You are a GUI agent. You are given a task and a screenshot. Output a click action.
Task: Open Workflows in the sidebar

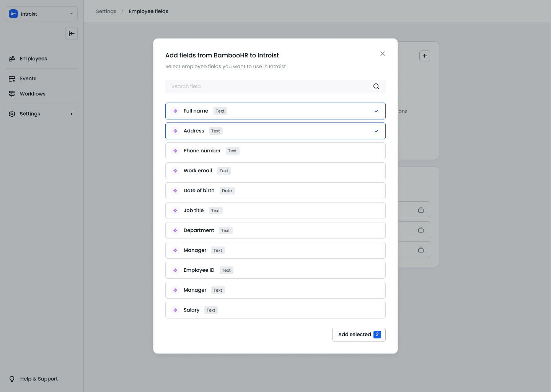(x=33, y=94)
